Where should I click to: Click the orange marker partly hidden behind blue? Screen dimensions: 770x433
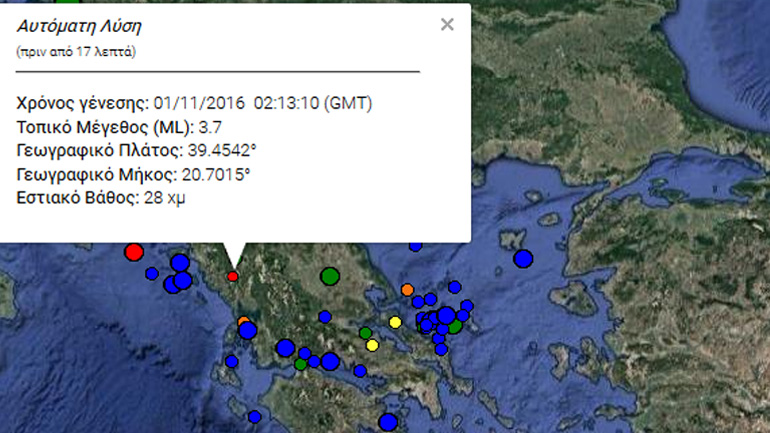pos(242,323)
